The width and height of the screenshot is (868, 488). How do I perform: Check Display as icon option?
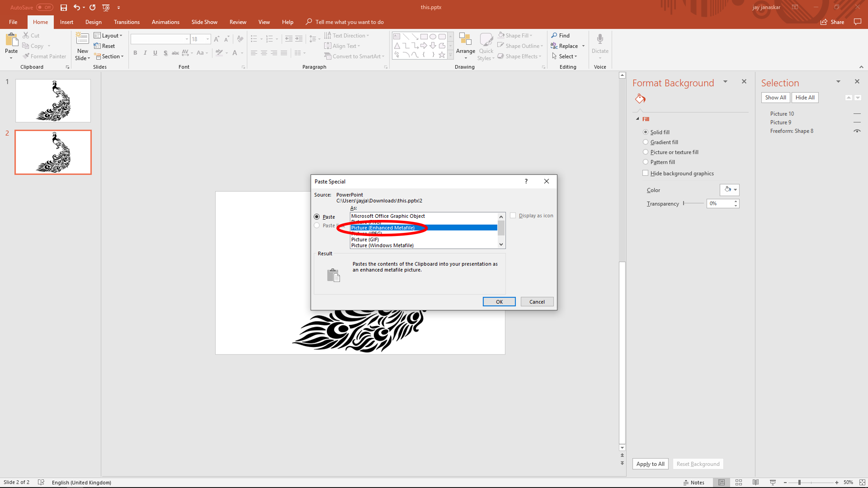click(x=513, y=216)
